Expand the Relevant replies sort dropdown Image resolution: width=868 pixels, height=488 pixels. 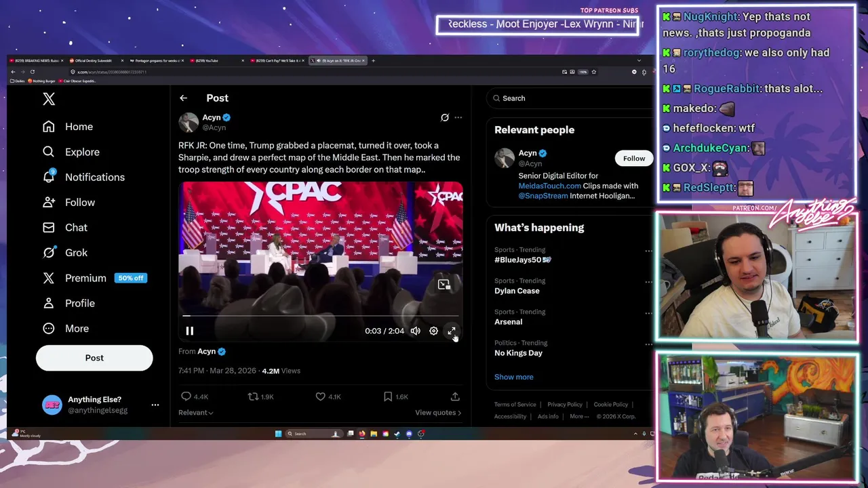coord(196,412)
